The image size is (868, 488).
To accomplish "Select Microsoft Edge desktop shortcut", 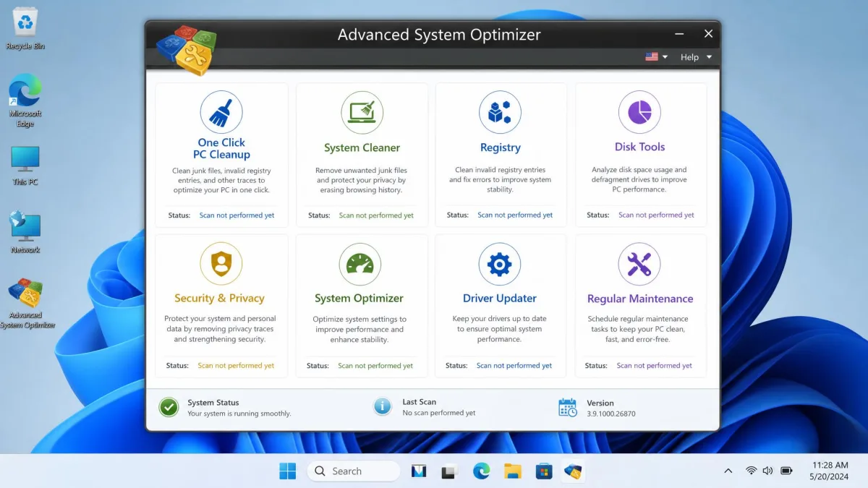I will 25,100.
